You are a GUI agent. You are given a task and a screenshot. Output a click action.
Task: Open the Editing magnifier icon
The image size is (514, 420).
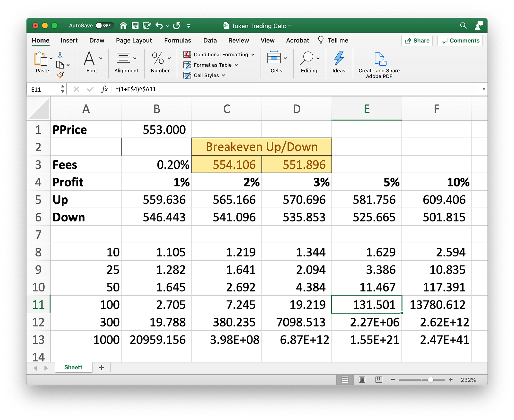click(306, 58)
